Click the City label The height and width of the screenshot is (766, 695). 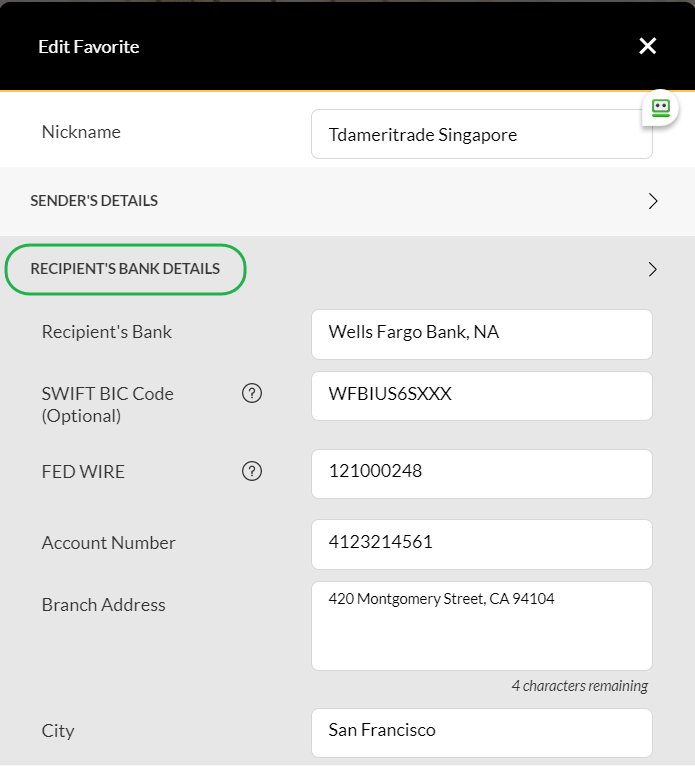pyautogui.click(x=58, y=731)
